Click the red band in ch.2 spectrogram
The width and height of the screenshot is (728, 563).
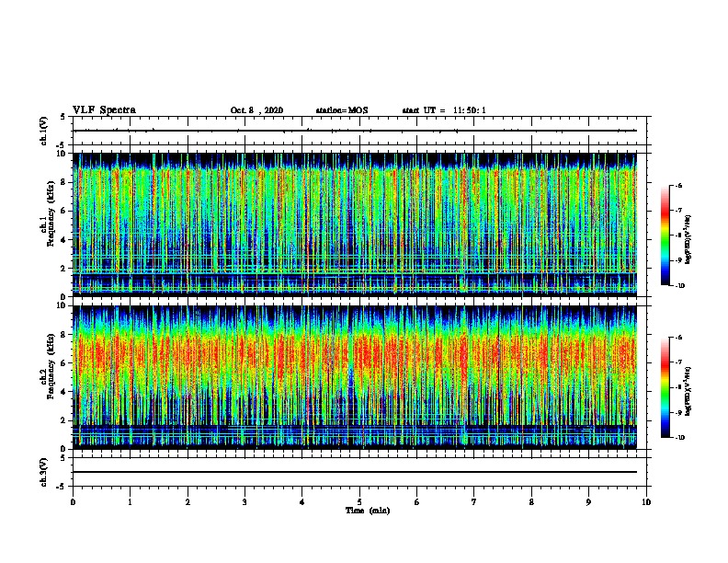click(x=355, y=353)
